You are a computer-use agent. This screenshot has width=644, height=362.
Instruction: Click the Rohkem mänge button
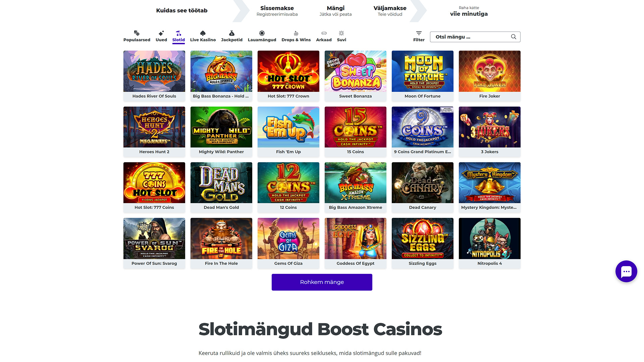pos(322,282)
